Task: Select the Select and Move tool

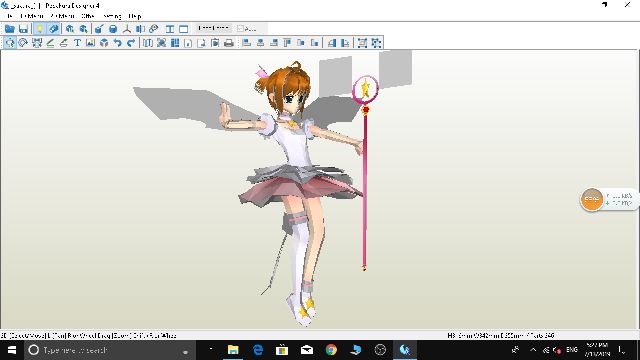Action: coord(10,42)
